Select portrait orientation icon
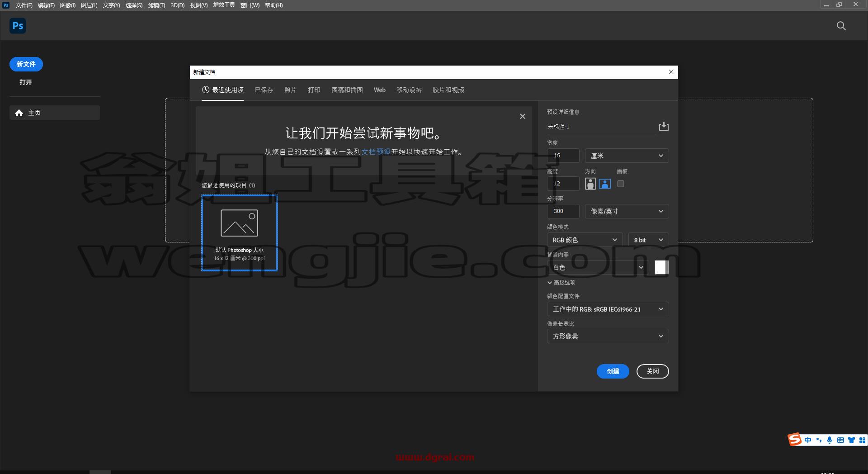The image size is (868, 474). (590, 184)
